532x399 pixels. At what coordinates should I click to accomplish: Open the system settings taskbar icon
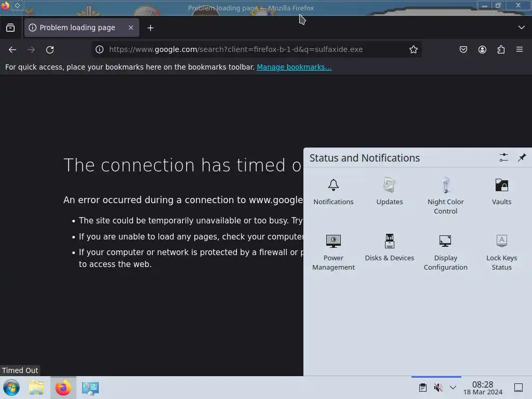[x=90, y=388]
